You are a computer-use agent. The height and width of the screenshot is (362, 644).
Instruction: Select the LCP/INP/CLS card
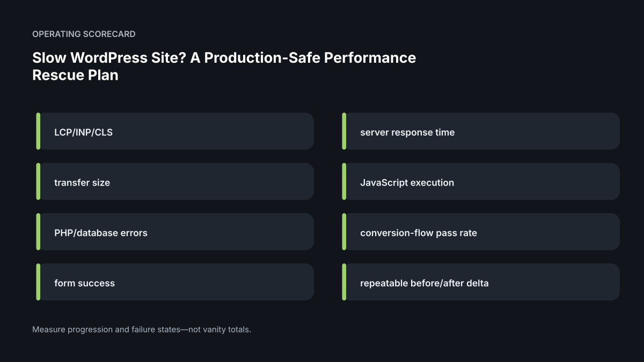point(175,131)
